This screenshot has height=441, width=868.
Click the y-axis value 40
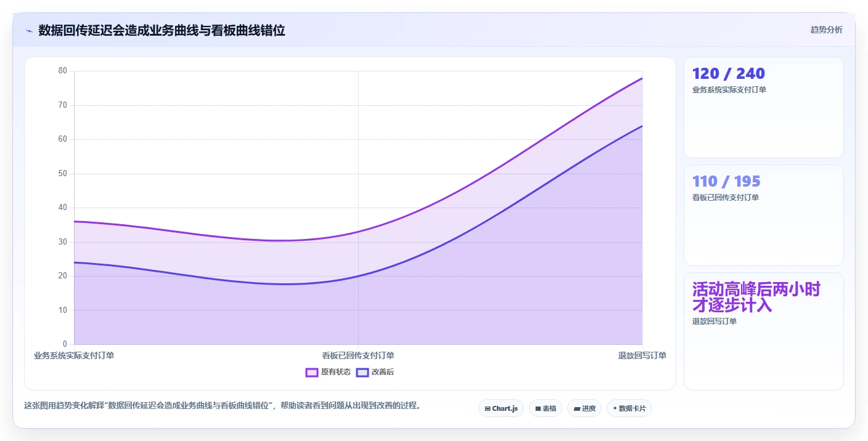point(62,208)
